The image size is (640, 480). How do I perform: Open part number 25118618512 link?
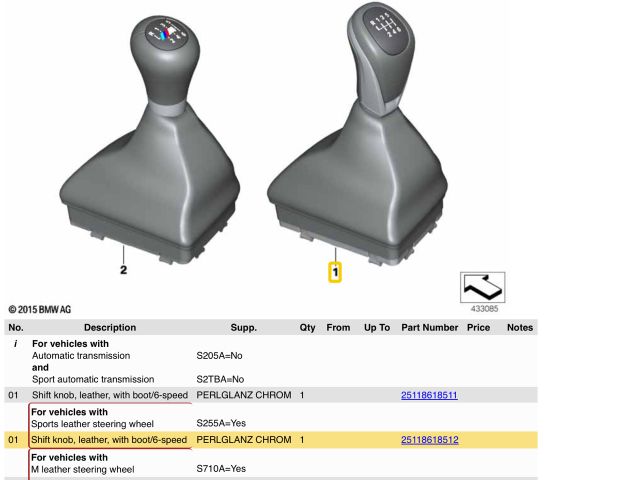pos(429,440)
